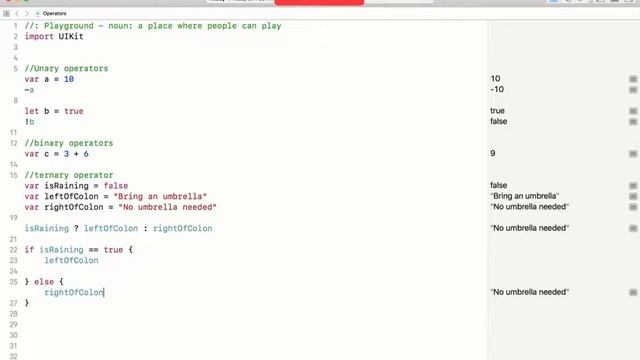Screen dimensions: 640x360
Task: Click the false result beside !b
Action: [498, 121]
